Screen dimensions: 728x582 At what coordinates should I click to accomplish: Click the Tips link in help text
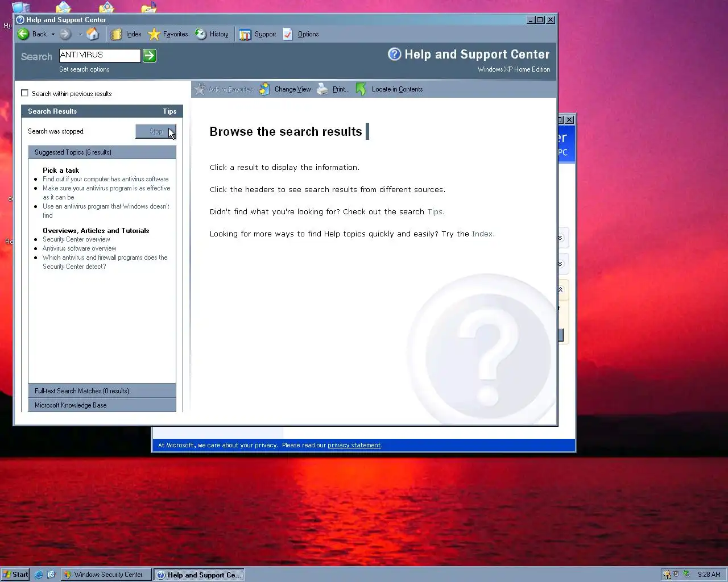pos(435,211)
